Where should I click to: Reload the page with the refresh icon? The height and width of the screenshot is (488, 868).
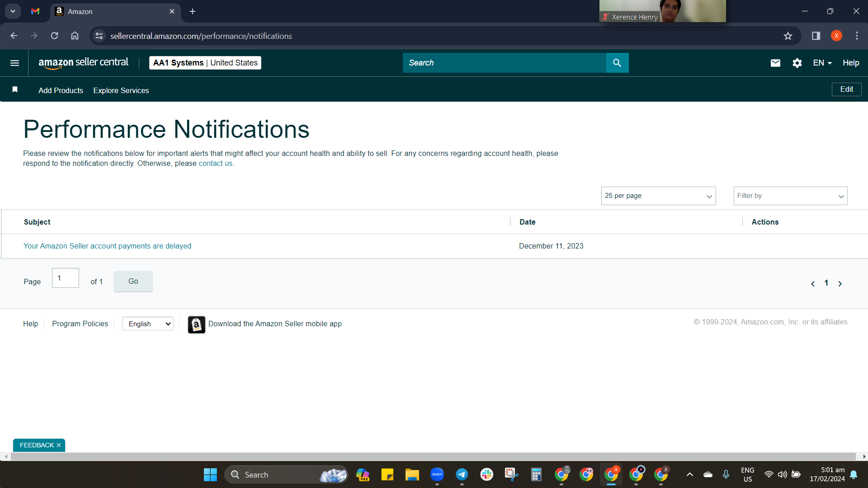[54, 36]
